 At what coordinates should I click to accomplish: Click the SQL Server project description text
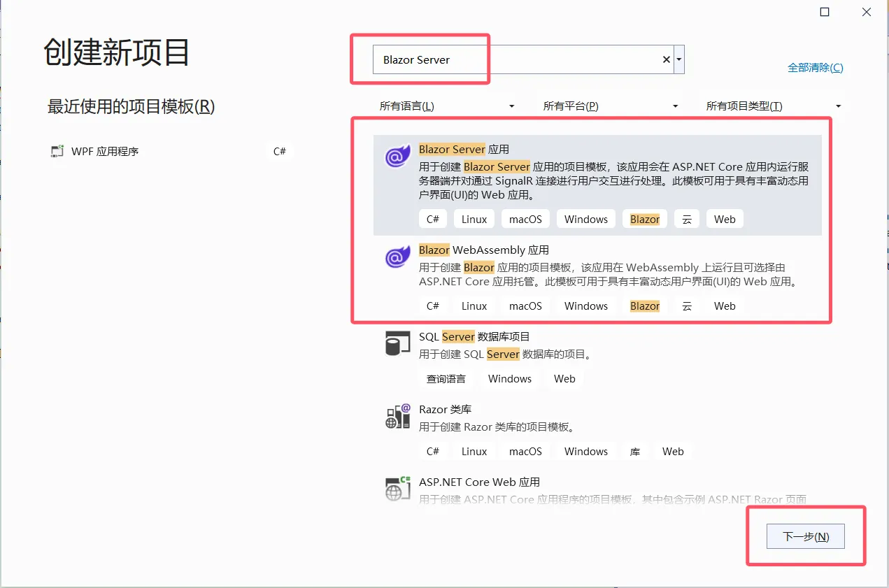pyautogui.click(x=506, y=354)
